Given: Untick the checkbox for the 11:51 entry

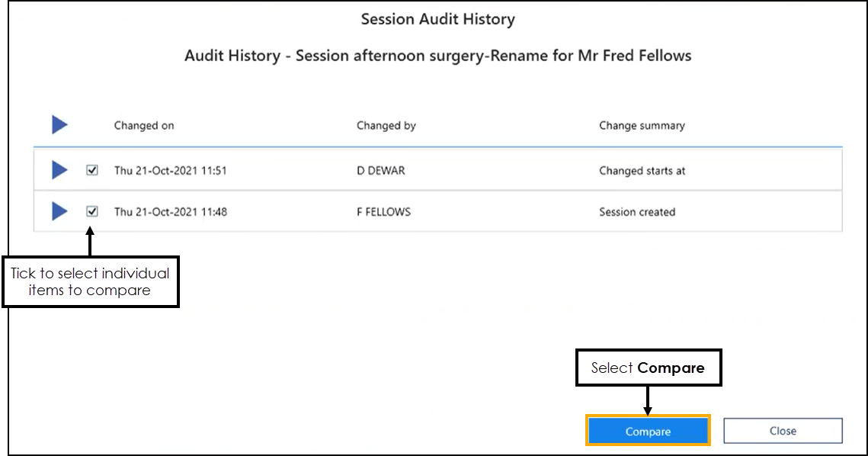Looking at the screenshot, I should tap(92, 171).
